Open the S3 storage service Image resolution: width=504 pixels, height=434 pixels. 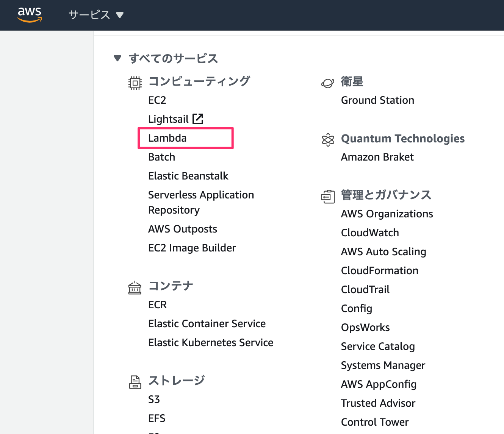pyautogui.click(x=154, y=400)
